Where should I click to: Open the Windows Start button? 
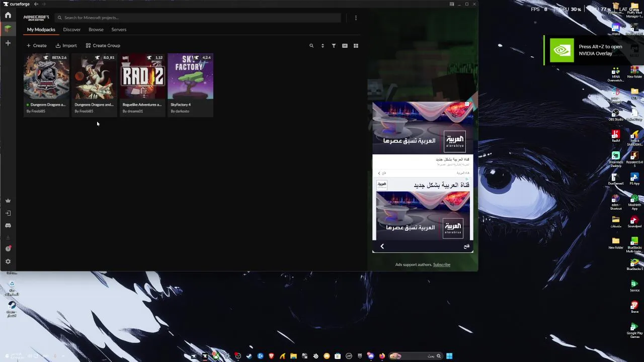click(449, 356)
